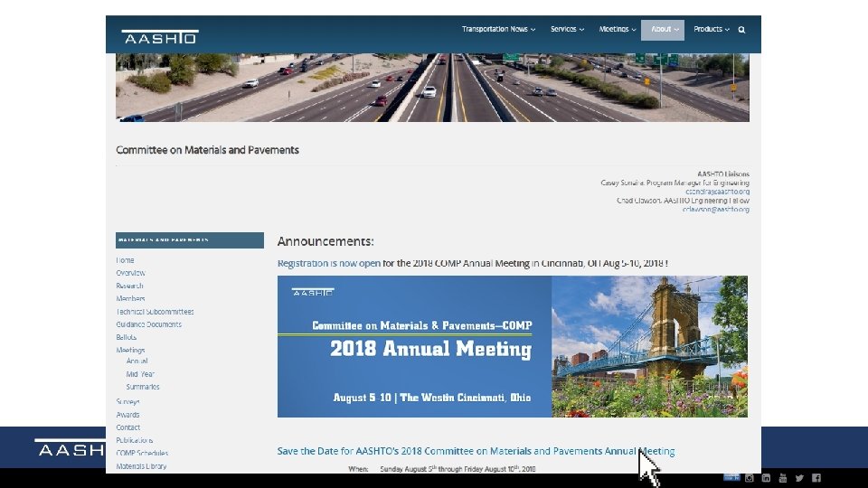The image size is (868, 488).
Task: Open Home in the sidebar menu
Action: point(125,260)
